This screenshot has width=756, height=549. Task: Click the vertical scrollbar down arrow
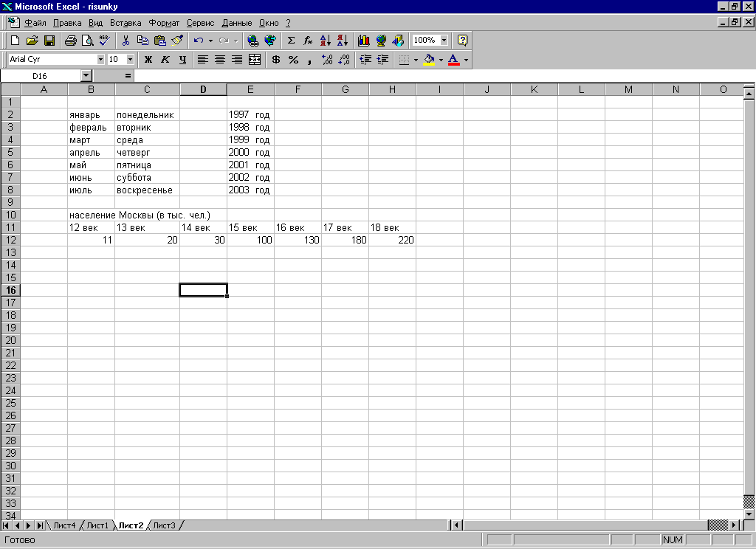coord(749,514)
